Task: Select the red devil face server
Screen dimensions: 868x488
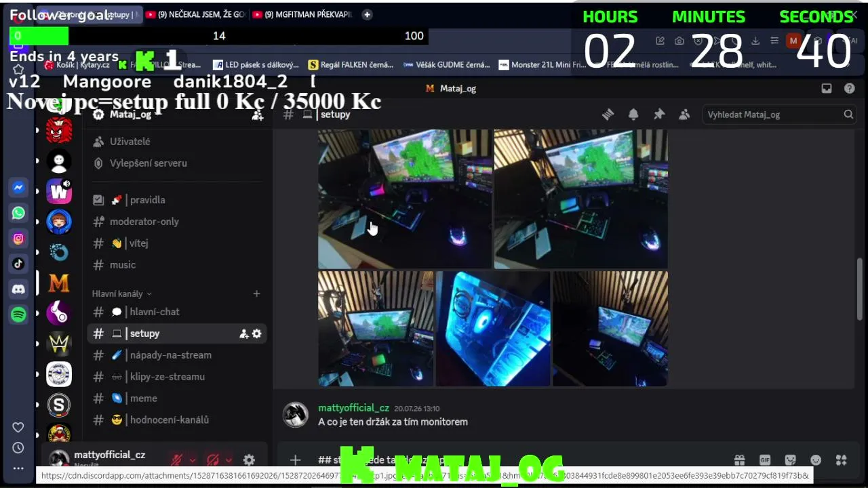Action: [x=59, y=130]
